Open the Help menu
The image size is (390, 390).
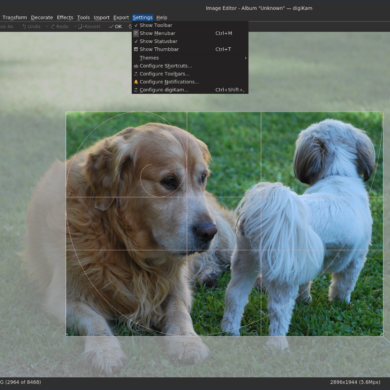point(162,17)
